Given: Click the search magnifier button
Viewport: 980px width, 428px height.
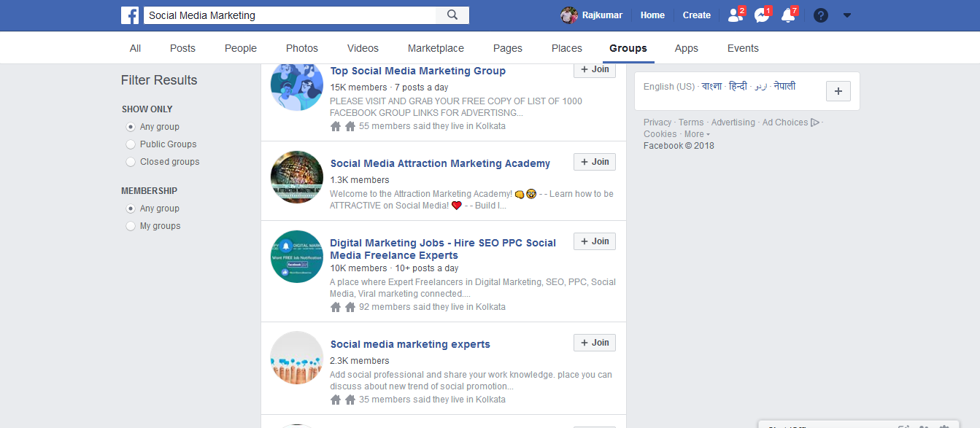Looking at the screenshot, I should [x=452, y=15].
